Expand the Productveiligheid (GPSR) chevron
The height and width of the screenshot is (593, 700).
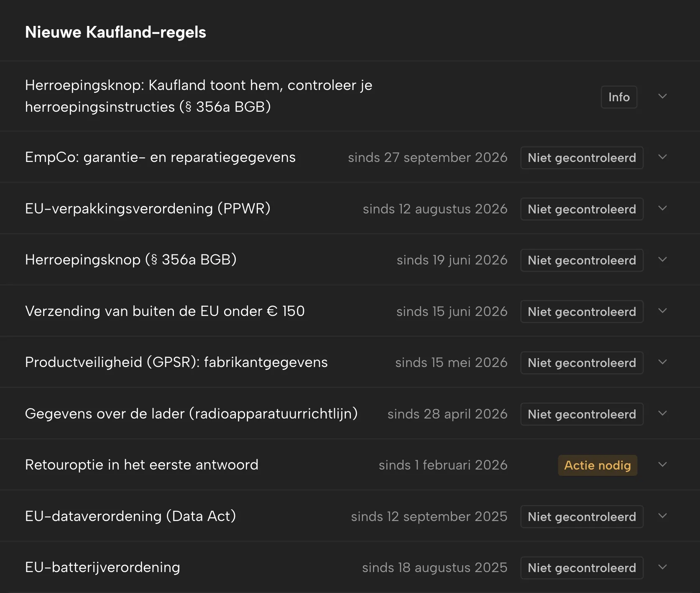662,362
